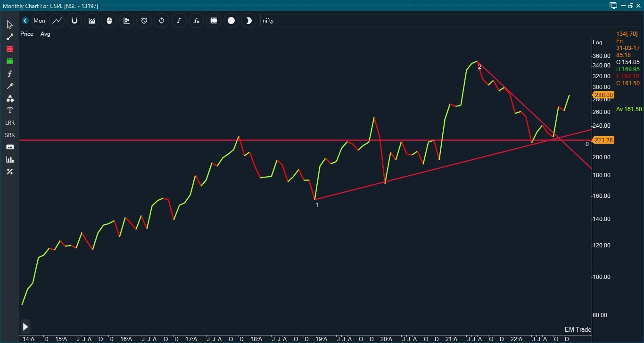Open the Mon timeframe selector
The image size is (644, 343).
[40, 21]
